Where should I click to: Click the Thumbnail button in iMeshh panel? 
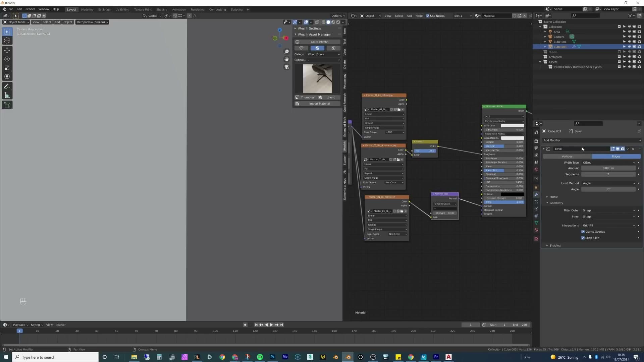pyautogui.click(x=306, y=98)
